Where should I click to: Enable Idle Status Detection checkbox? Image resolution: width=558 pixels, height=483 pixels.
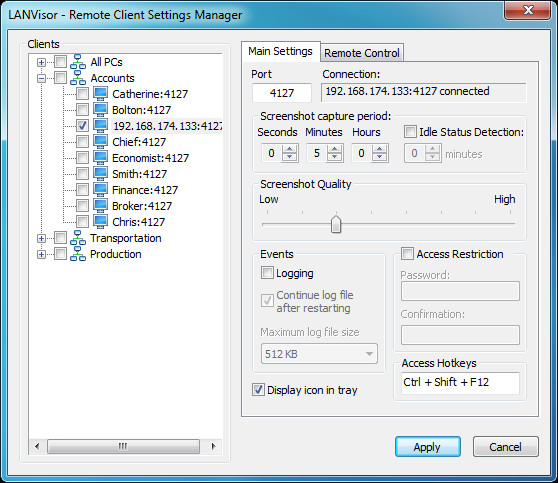pos(410,132)
